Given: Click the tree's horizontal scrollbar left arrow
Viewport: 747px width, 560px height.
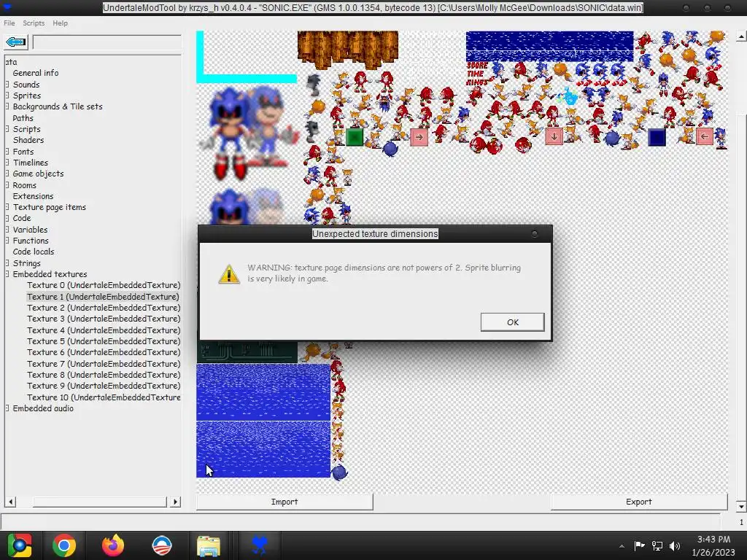Looking at the screenshot, I should tap(11, 502).
